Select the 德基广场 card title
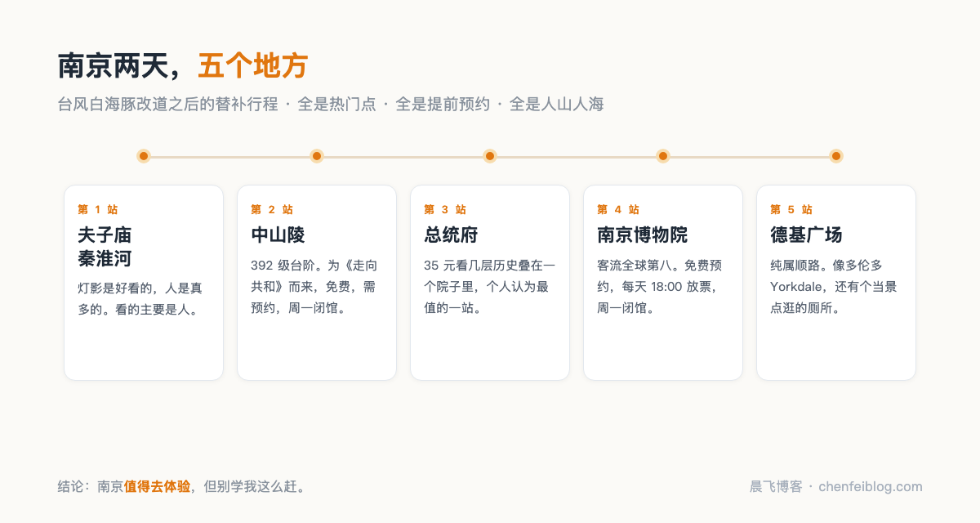This screenshot has height=523, width=980. 806,235
